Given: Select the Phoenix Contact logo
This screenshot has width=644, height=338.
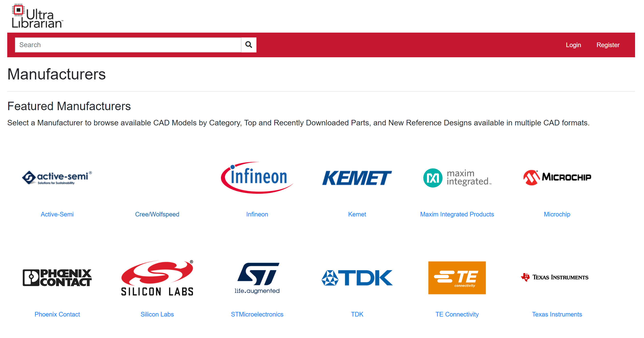Looking at the screenshot, I should pyautogui.click(x=57, y=277).
